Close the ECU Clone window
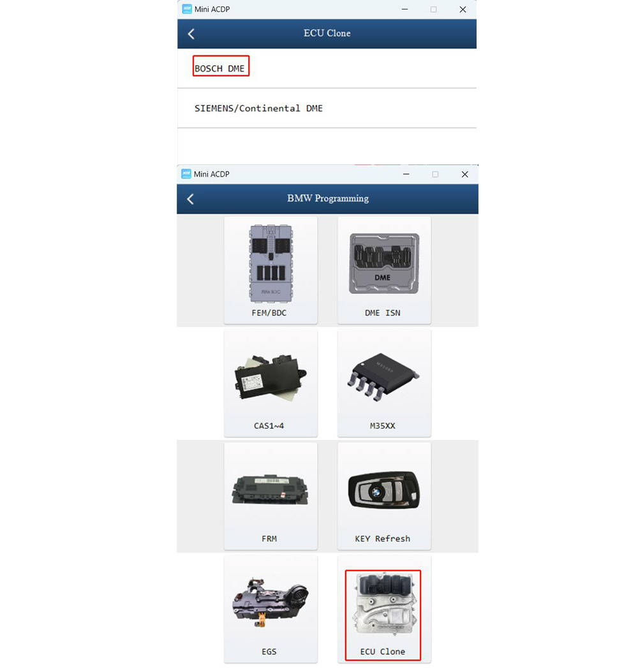 [x=463, y=9]
